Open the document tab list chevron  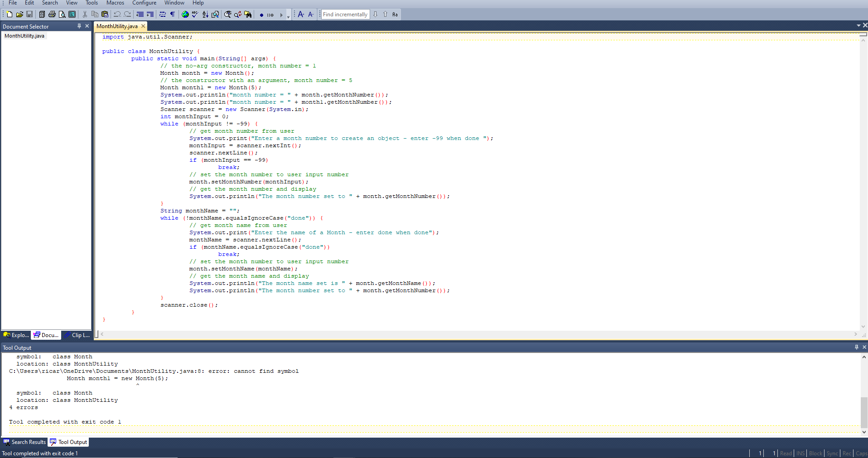pyautogui.click(x=859, y=26)
